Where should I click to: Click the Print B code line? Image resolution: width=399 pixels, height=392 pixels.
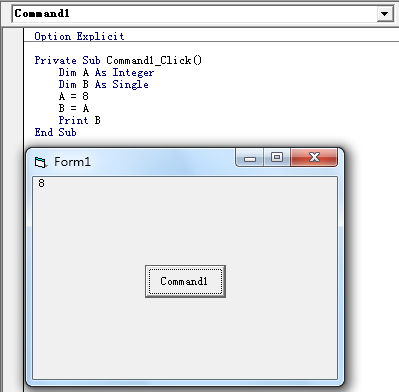click(x=80, y=120)
